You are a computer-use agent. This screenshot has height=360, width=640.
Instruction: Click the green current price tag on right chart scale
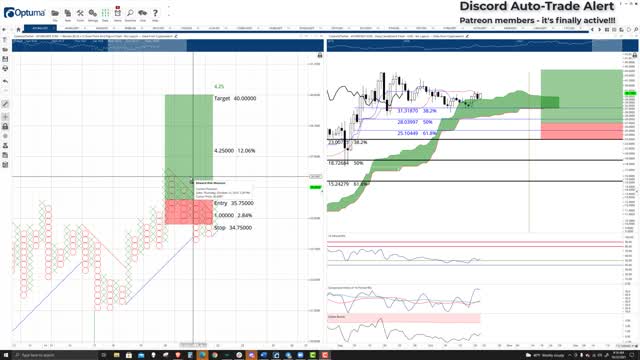coord(630,93)
